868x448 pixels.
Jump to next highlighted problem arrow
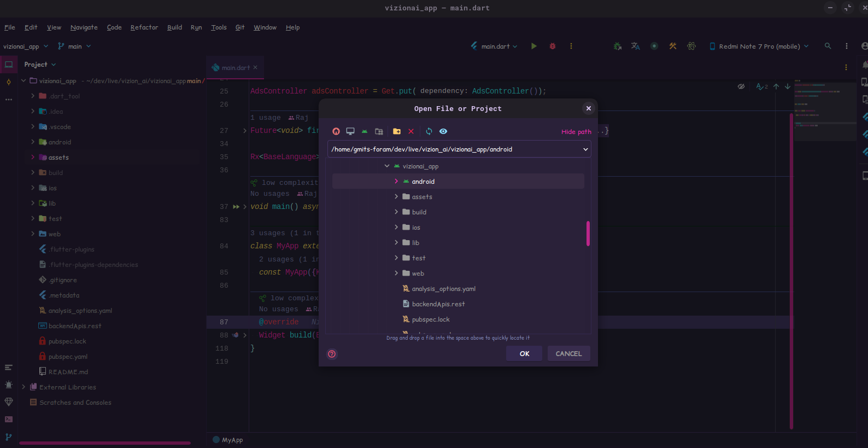[788, 86]
